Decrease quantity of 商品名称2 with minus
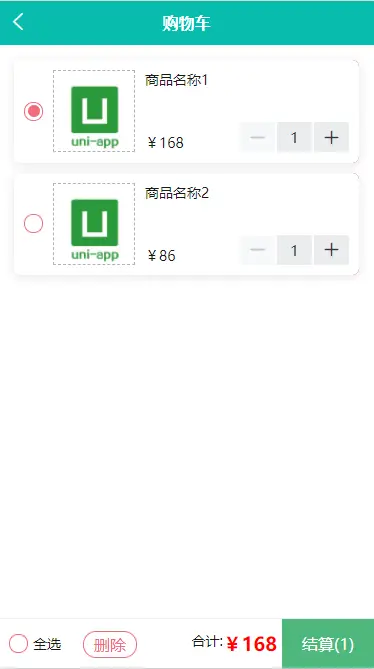This screenshot has width=374, height=669. pos(258,250)
